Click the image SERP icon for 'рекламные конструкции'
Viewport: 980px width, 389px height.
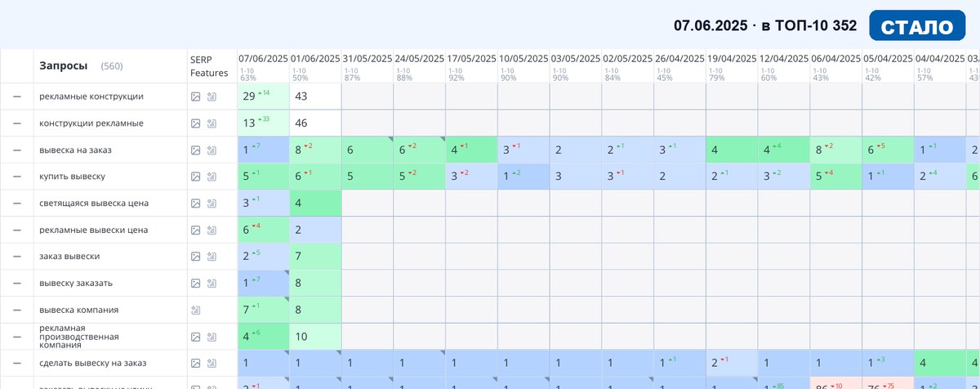tap(195, 96)
